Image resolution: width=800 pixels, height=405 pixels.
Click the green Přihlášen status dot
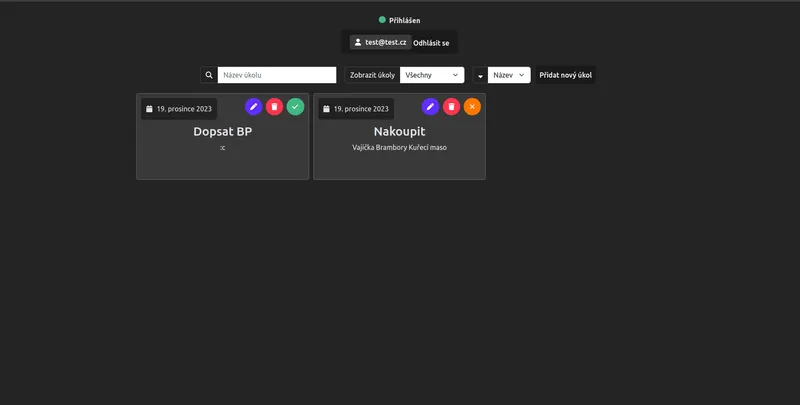(382, 20)
